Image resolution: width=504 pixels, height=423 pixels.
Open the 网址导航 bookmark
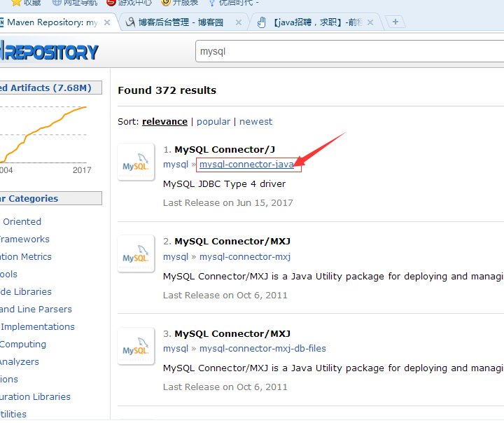[75, 3]
